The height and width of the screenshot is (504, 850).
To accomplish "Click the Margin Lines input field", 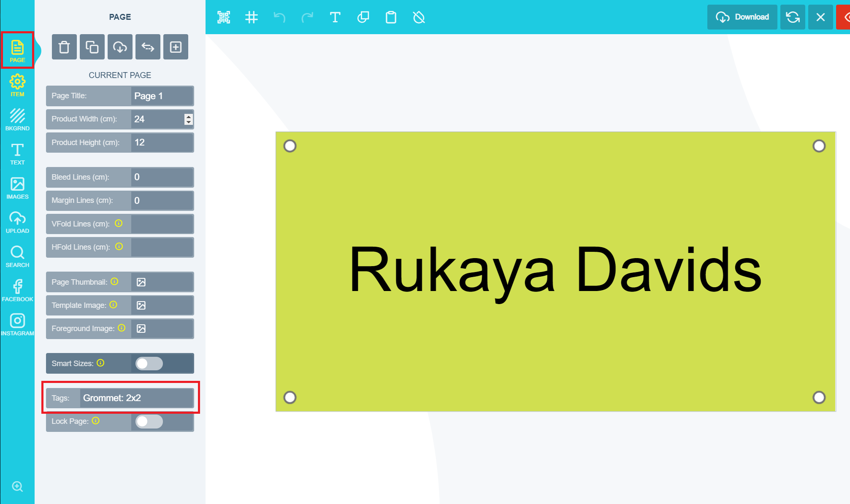I will [162, 201].
